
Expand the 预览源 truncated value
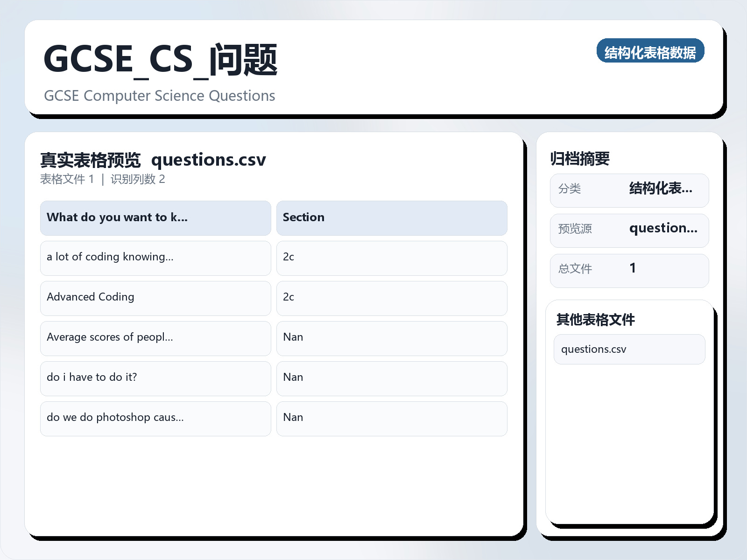[664, 229]
